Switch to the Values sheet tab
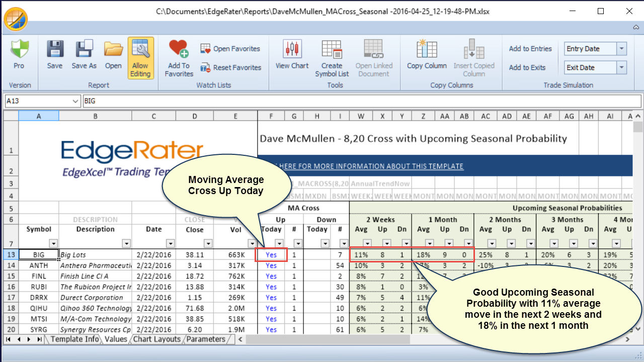644x362 pixels. [116, 339]
